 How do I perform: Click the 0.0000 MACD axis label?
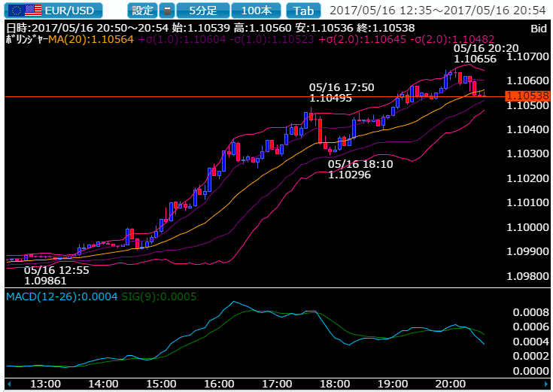coord(530,371)
